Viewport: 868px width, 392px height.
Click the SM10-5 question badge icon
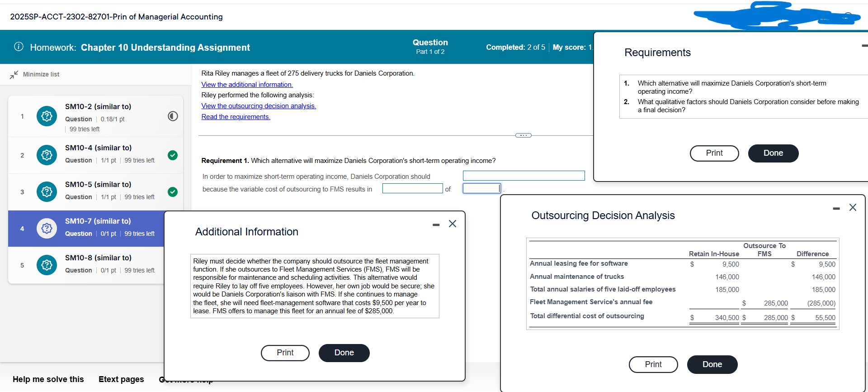click(47, 192)
